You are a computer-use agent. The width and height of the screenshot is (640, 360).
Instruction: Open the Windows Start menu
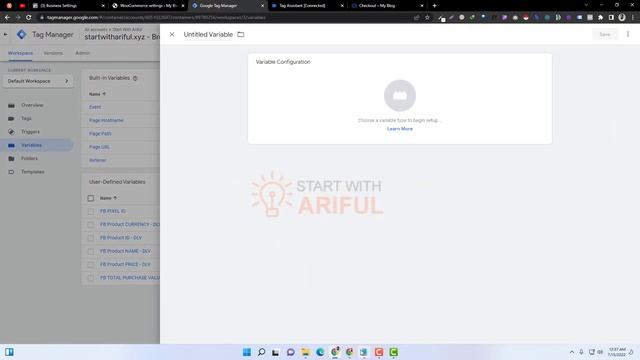point(247,352)
